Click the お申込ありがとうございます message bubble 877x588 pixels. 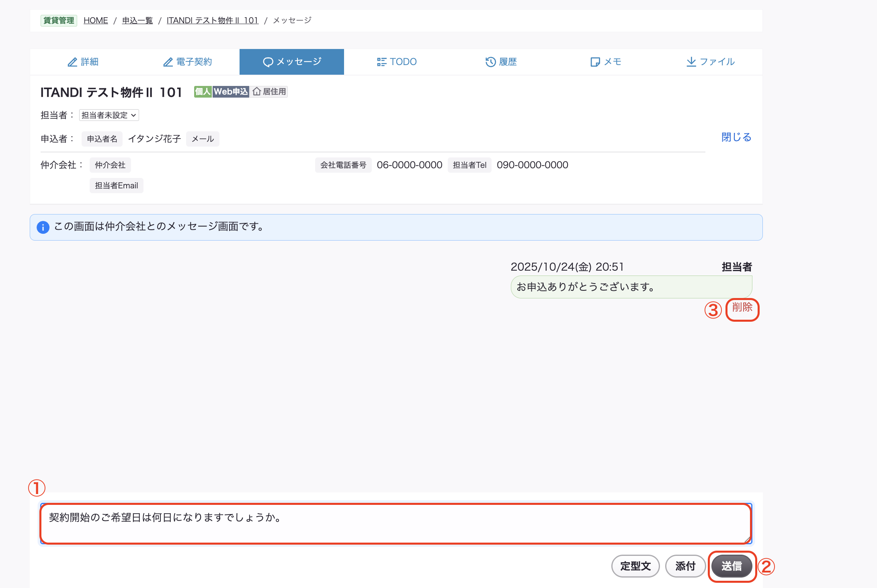pos(631,287)
